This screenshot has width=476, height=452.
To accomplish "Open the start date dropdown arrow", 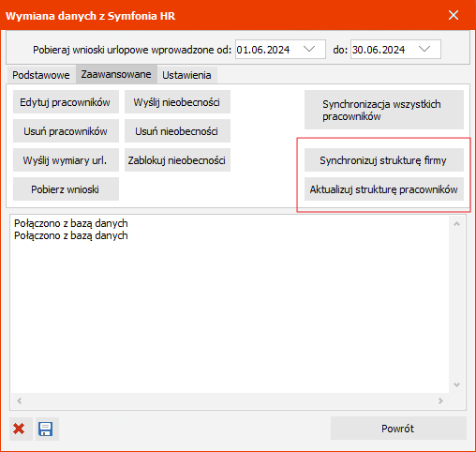I will 309,50.
